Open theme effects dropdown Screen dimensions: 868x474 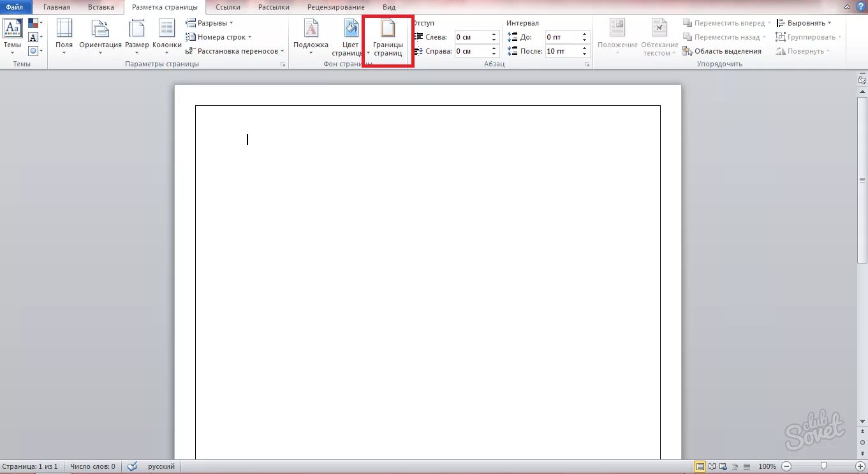pos(36,51)
